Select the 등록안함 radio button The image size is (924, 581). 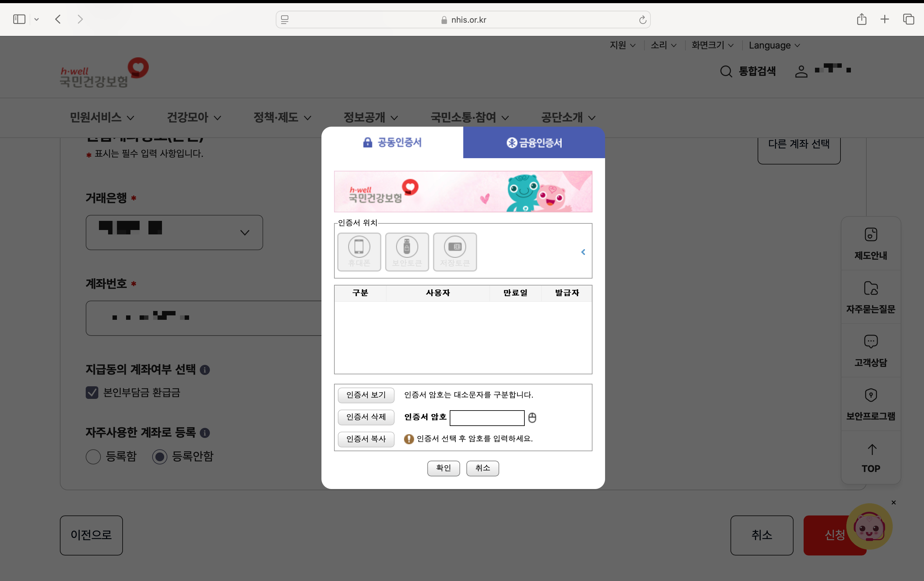[x=160, y=456]
